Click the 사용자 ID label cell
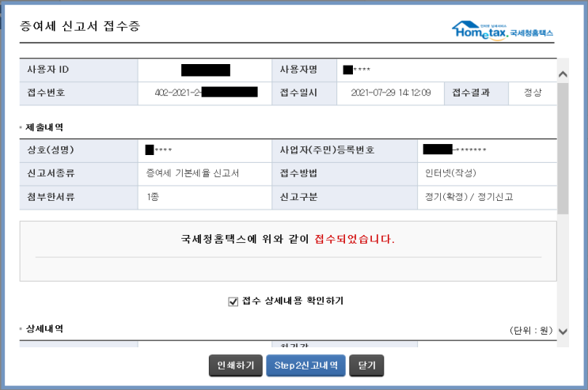Screen dimensions: 588x390 point(78,70)
